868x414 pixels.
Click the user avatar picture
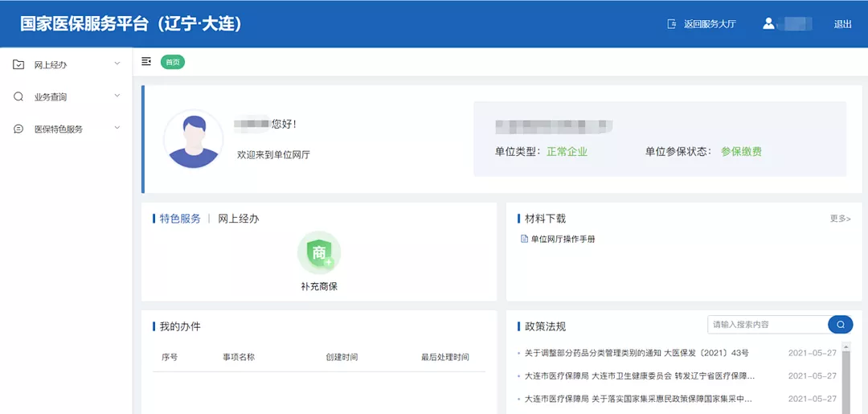tap(193, 139)
